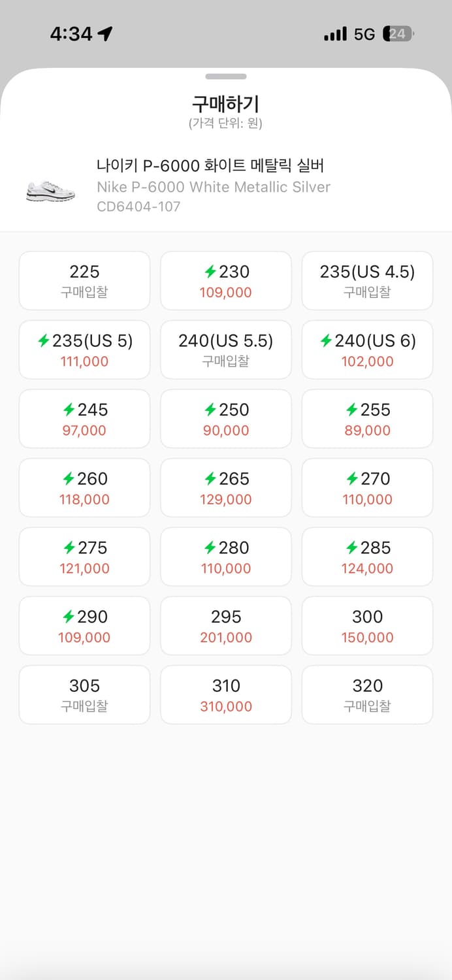Tap size 240(US 5.5) bid option
Viewport: 452px width, 980px height.
click(x=226, y=350)
